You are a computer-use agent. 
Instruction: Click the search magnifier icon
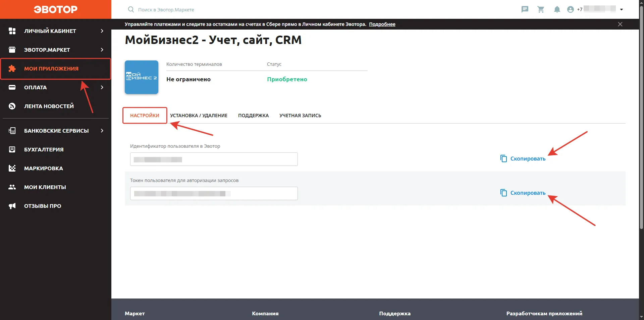(x=131, y=9)
